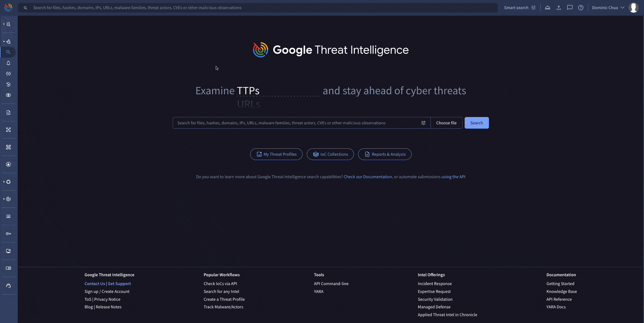
Task: Open the filter sliders icon inside main search box
Action: coord(423,123)
